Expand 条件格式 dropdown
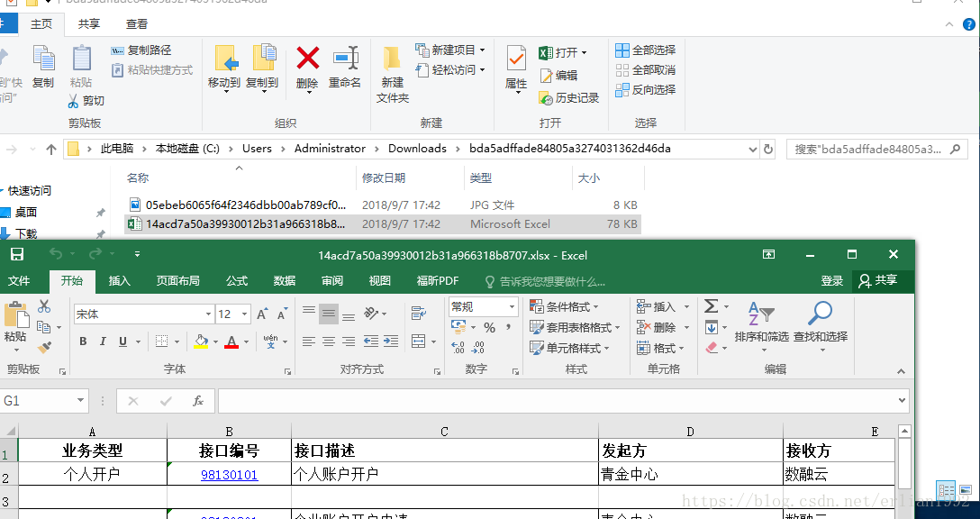This screenshot has height=519, width=980. [x=595, y=306]
